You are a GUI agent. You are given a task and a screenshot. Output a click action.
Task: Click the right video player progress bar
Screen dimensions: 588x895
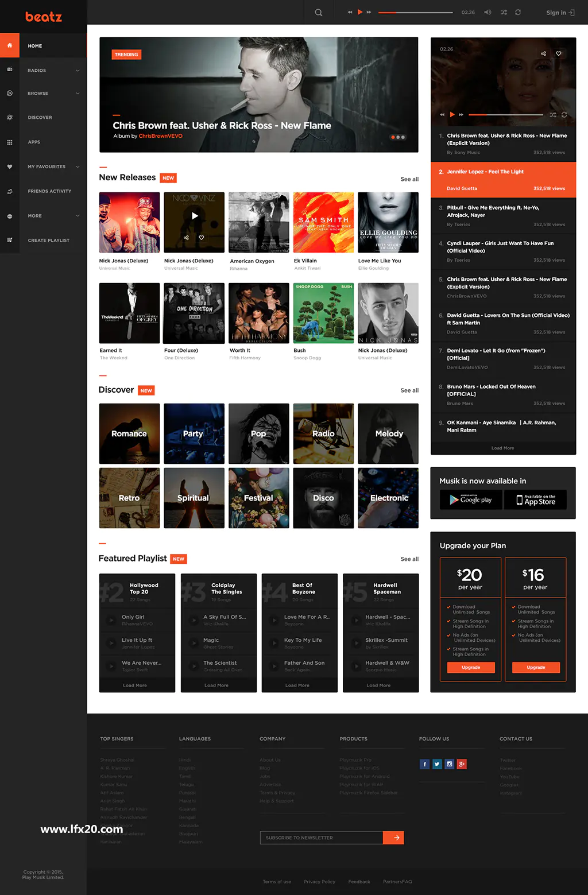coord(505,115)
